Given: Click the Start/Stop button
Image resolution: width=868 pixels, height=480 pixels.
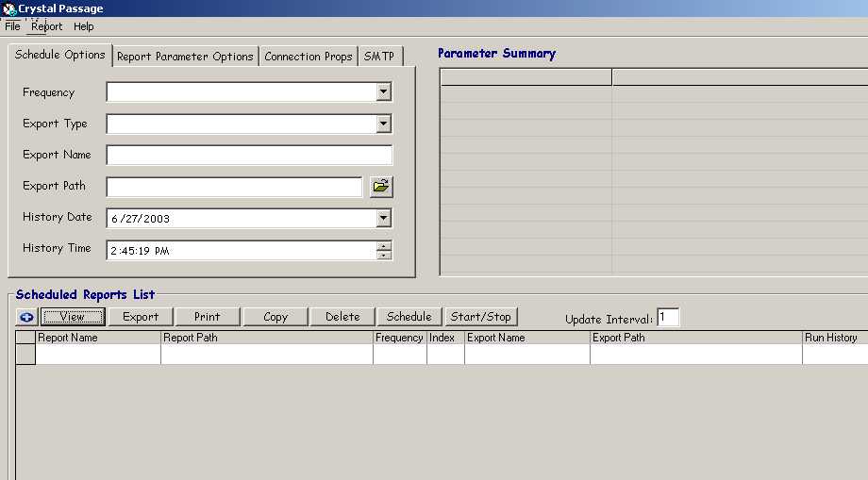Looking at the screenshot, I should (x=480, y=317).
